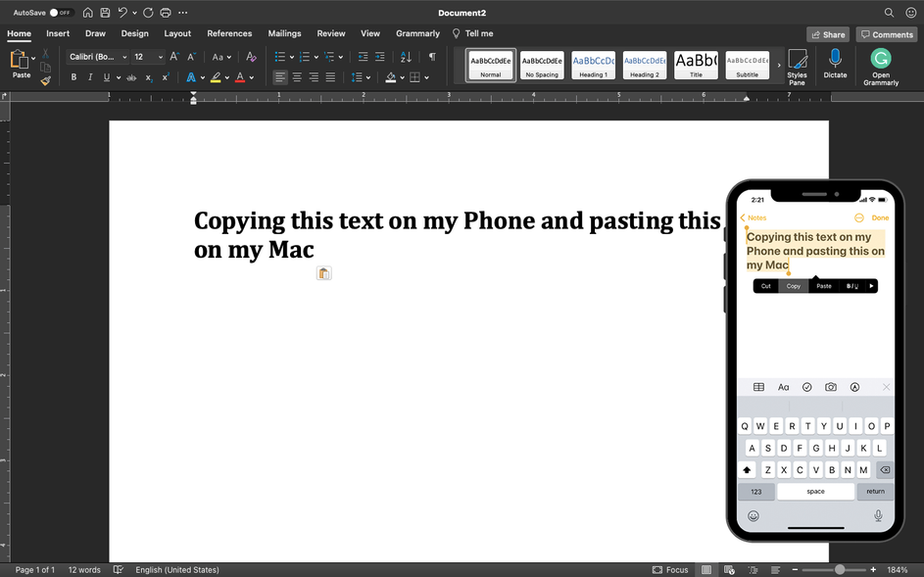Toggle Focus mode in status bar
This screenshot has width=924, height=577.
pyautogui.click(x=670, y=570)
